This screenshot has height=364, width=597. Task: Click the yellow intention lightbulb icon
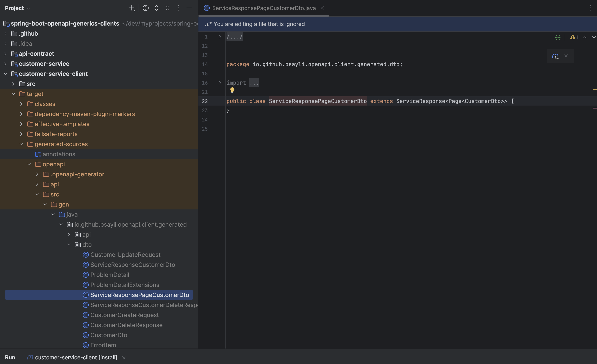(232, 90)
